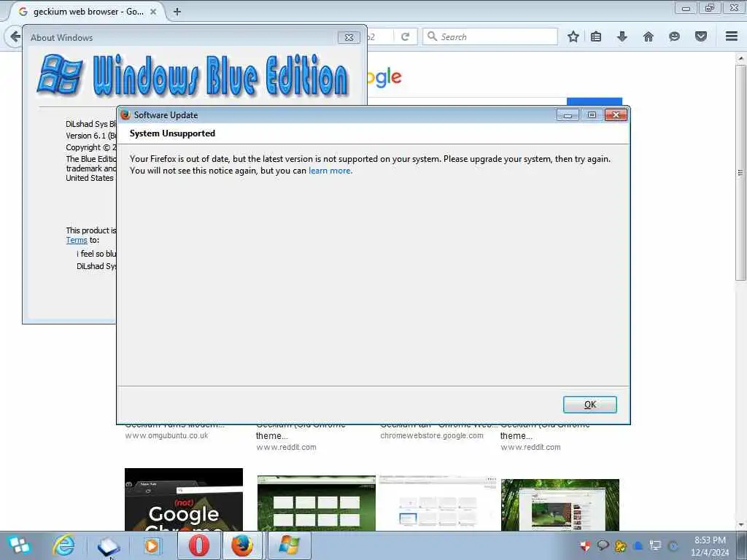Open the Windows Start button
The height and width of the screenshot is (560, 747).
(20, 545)
